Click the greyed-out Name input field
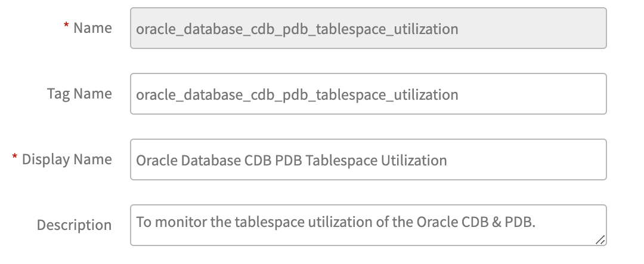Image resolution: width=644 pixels, height=264 pixels. [368, 28]
